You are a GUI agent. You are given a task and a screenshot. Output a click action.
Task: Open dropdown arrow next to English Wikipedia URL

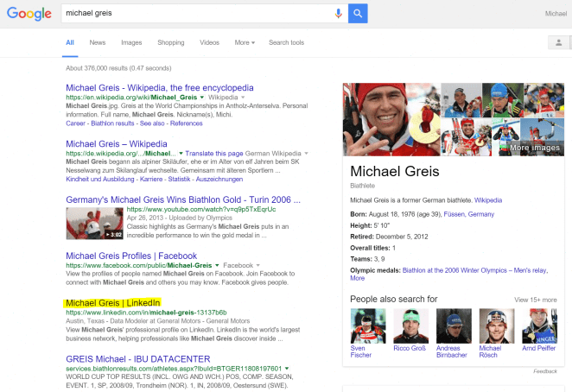pyautogui.click(x=245, y=98)
